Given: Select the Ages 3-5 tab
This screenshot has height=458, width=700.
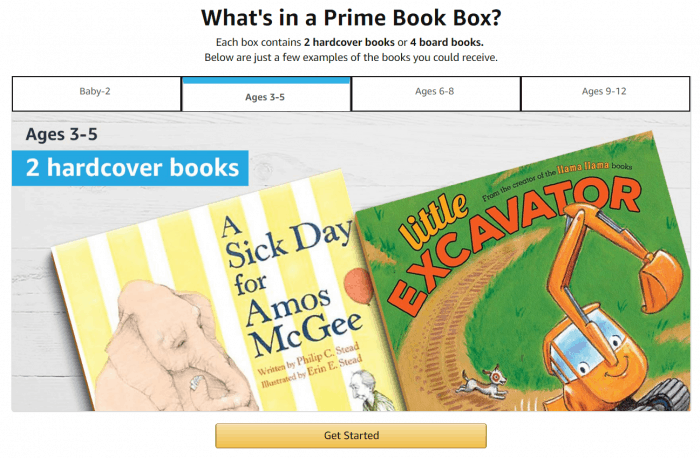Looking at the screenshot, I should coord(266,94).
